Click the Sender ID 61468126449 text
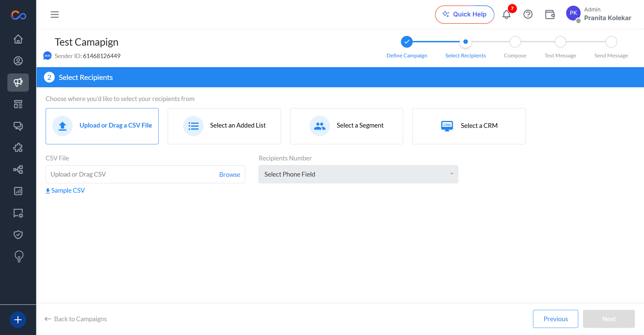 [x=88, y=56]
